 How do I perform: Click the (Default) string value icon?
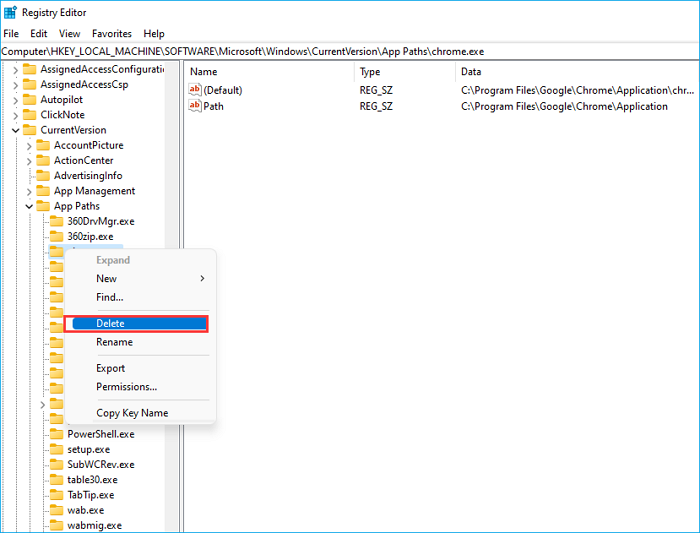click(195, 91)
